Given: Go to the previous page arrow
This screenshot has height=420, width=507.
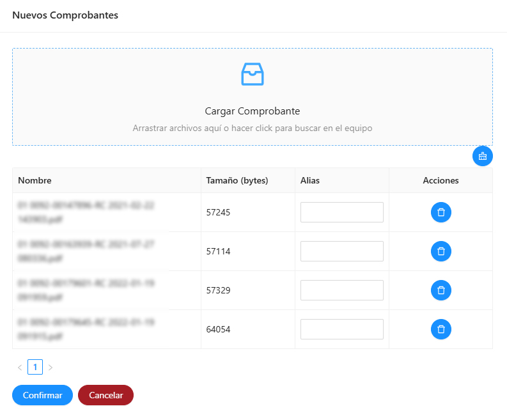Looking at the screenshot, I should [20, 368].
